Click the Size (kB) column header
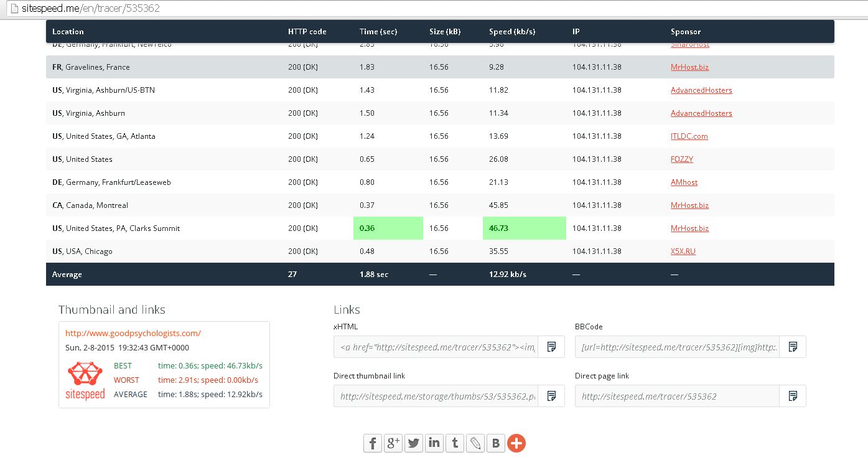 pyautogui.click(x=445, y=32)
